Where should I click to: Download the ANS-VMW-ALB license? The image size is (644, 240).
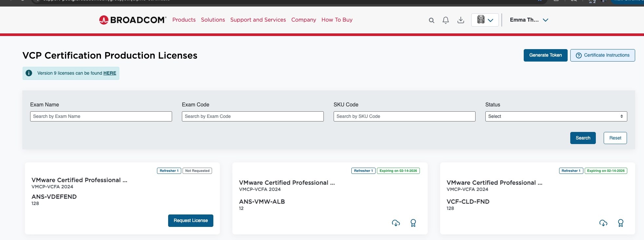[396, 223]
